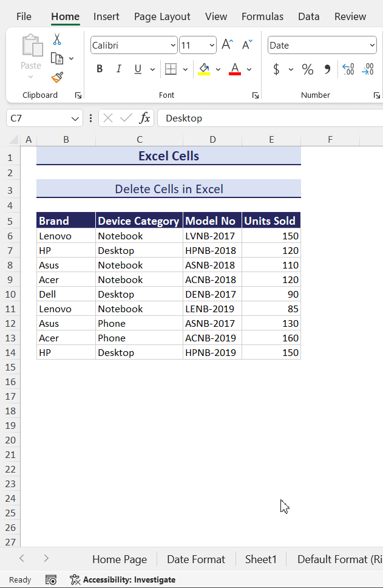Apply Percent Style number format

pyautogui.click(x=308, y=69)
